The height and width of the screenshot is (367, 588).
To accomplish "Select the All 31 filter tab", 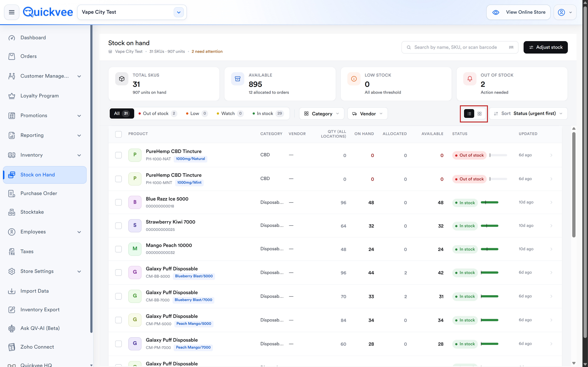I will tap(122, 114).
